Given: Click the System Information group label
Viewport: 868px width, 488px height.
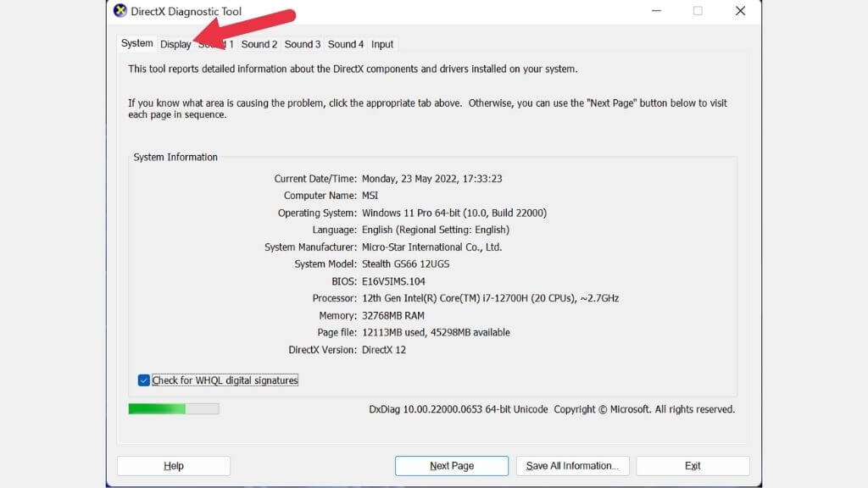Looking at the screenshot, I should (x=175, y=157).
